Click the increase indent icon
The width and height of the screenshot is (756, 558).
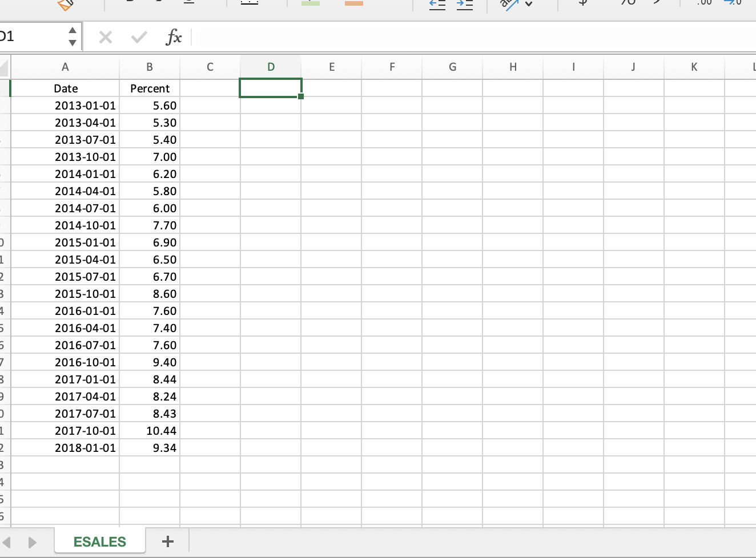(465, 5)
